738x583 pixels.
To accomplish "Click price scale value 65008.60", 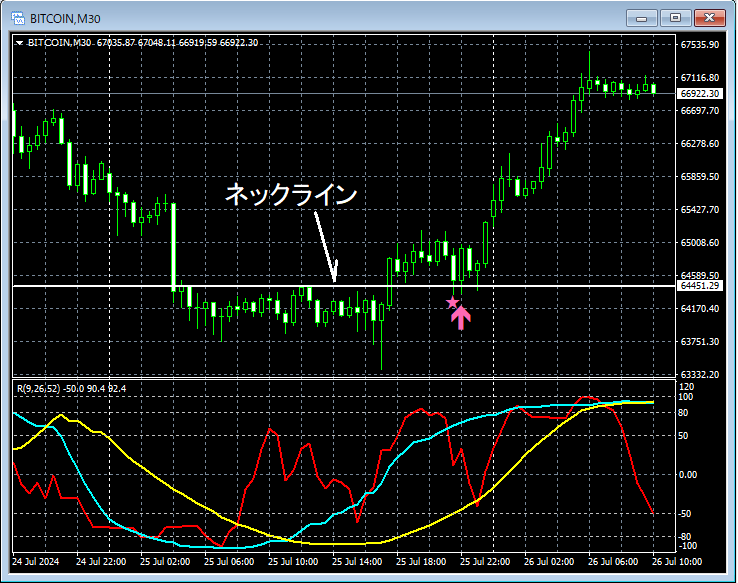I will pyautogui.click(x=700, y=243).
